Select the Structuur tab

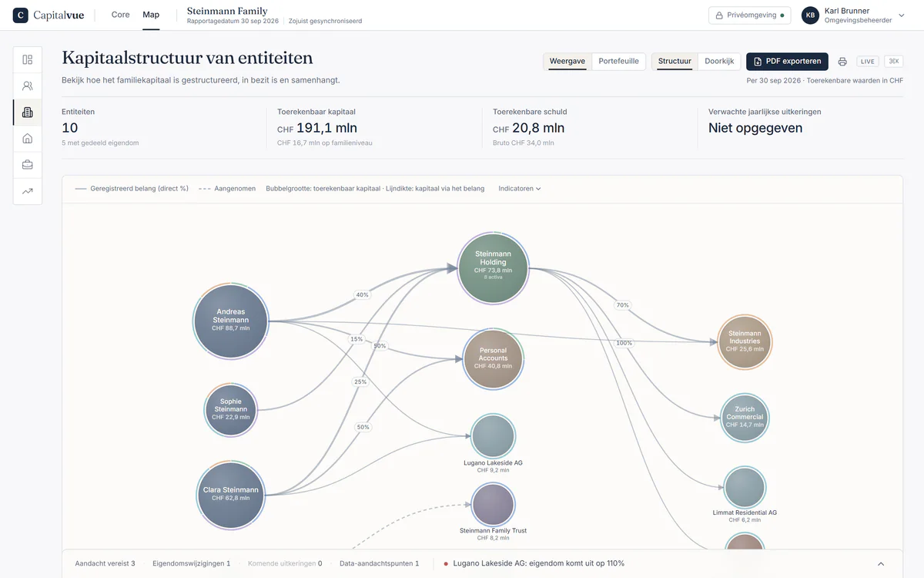(x=675, y=62)
